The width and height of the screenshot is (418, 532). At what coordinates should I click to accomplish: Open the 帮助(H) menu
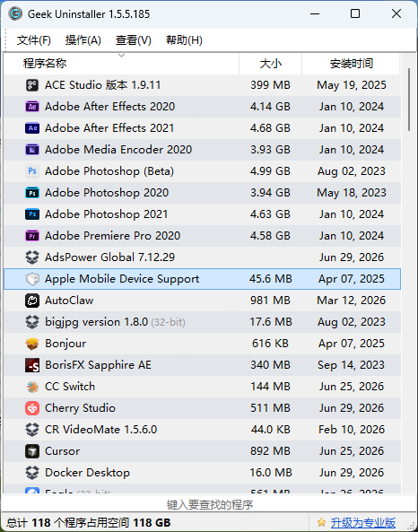pos(184,40)
